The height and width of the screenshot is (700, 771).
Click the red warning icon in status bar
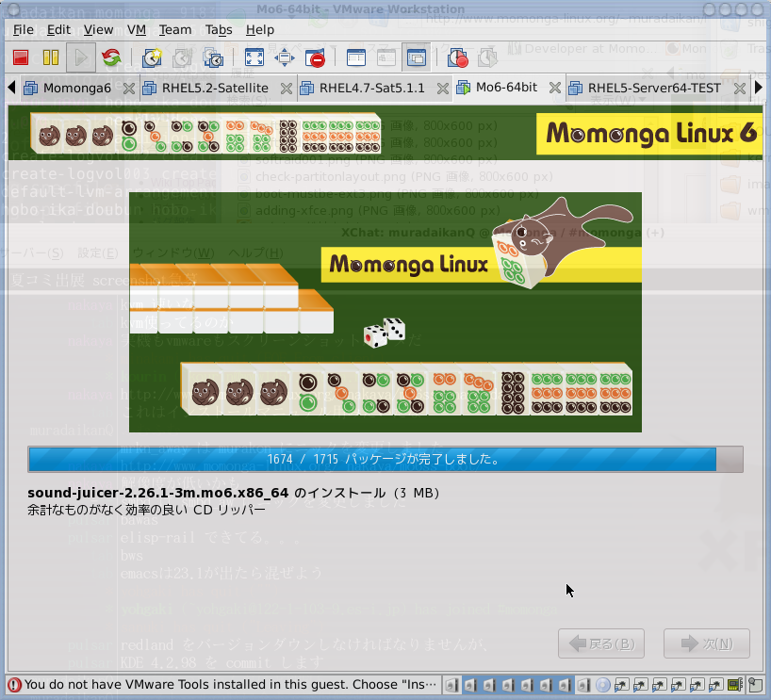14,685
